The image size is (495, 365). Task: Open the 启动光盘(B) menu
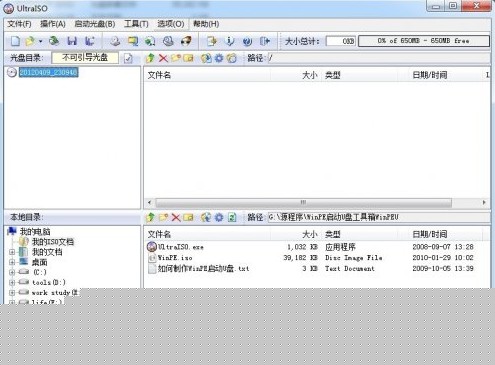(x=95, y=24)
